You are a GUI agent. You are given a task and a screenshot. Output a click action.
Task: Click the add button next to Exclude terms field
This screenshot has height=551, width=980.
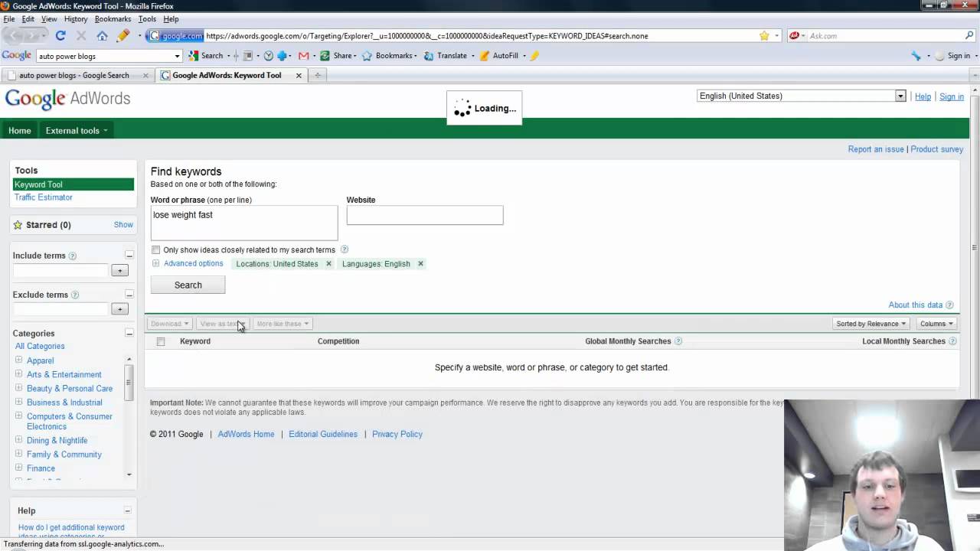(x=119, y=308)
